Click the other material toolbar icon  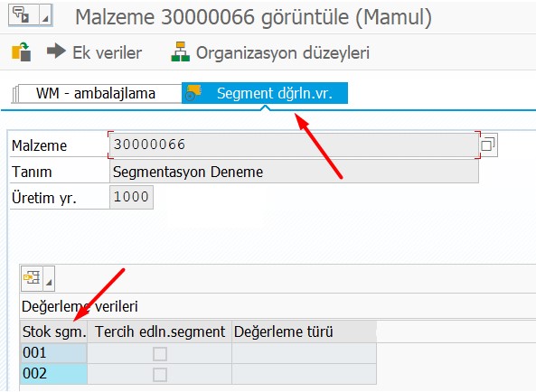pos(22,51)
